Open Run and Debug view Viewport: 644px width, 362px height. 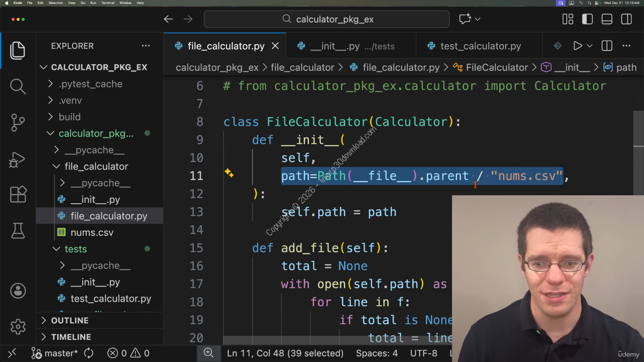[18, 159]
